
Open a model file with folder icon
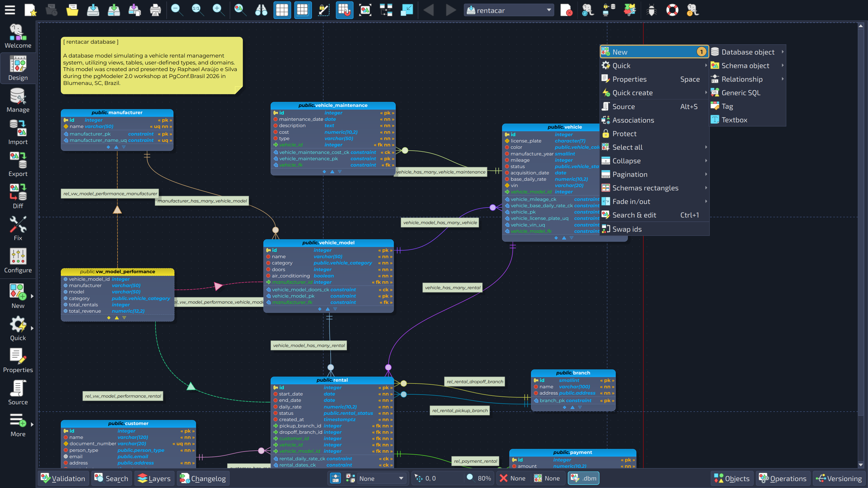[x=72, y=10]
